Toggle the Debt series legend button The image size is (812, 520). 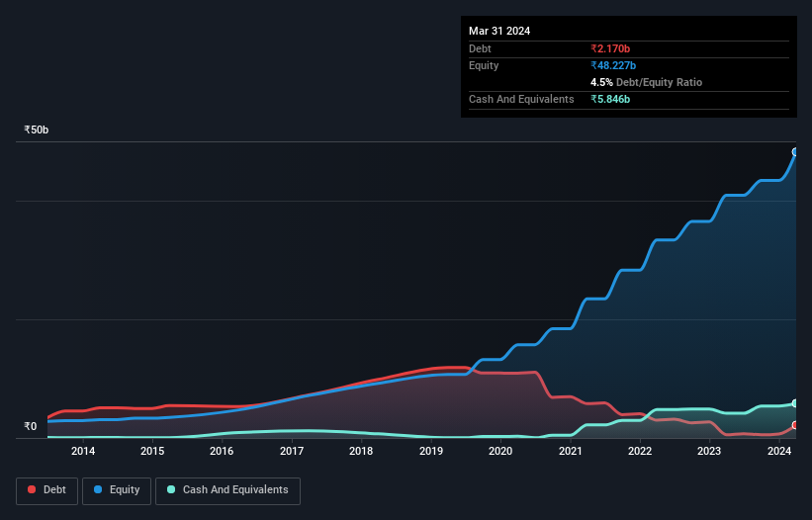point(47,490)
